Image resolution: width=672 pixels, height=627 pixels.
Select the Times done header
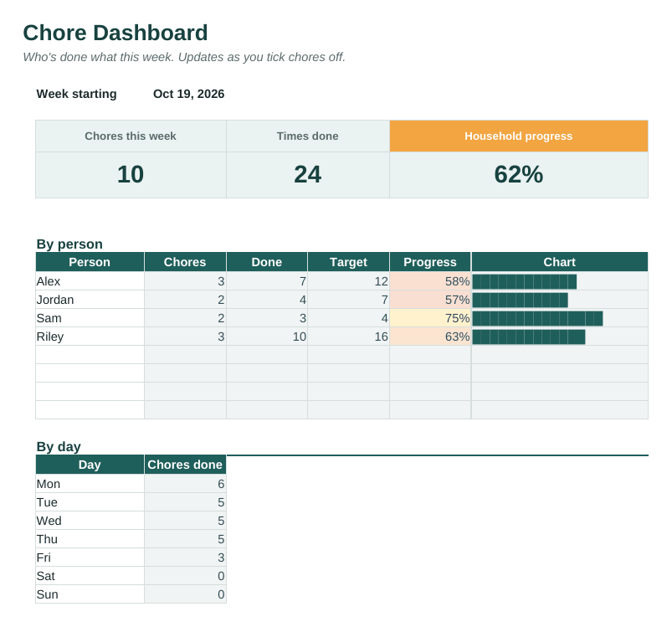pos(308,136)
